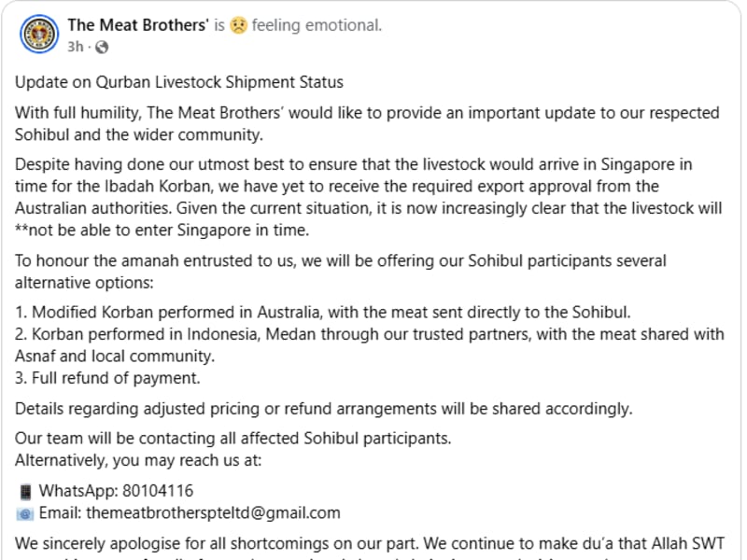Click 'Our team will be contacting' sentence
Image resolution: width=747 pixels, height=560 pixels.
click(x=233, y=438)
